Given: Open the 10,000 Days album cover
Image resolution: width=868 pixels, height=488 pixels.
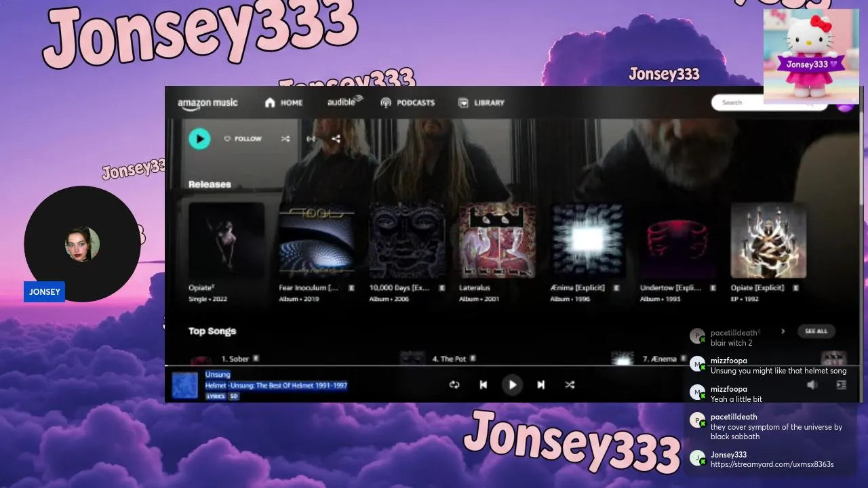Looking at the screenshot, I should pos(407,240).
